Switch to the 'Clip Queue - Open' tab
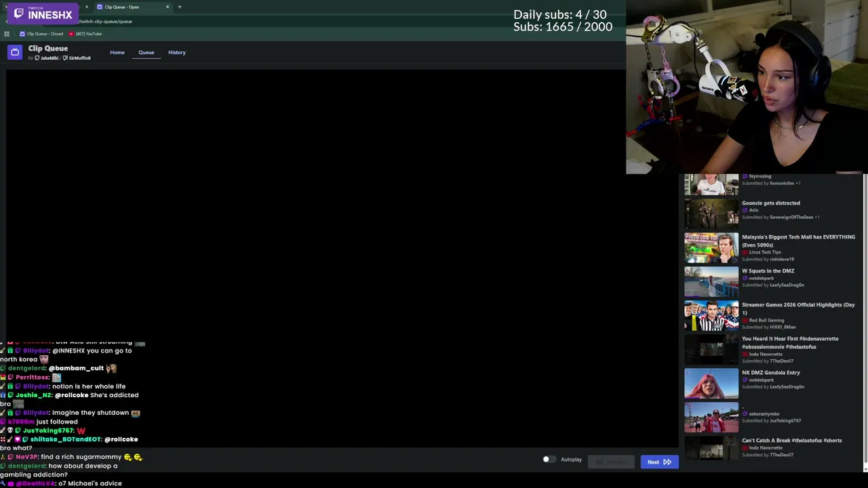 point(132,7)
